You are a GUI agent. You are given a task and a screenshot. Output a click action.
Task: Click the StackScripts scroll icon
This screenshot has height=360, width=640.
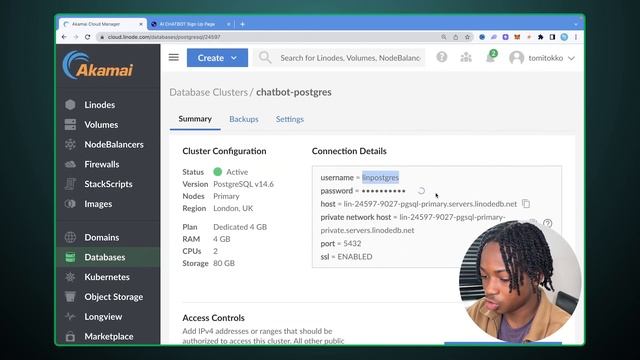(70, 184)
